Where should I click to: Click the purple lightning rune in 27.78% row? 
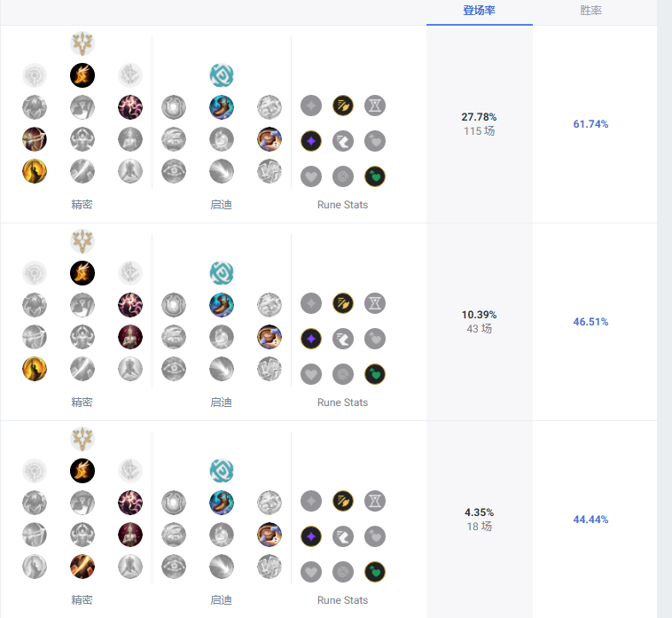click(x=130, y=107)
